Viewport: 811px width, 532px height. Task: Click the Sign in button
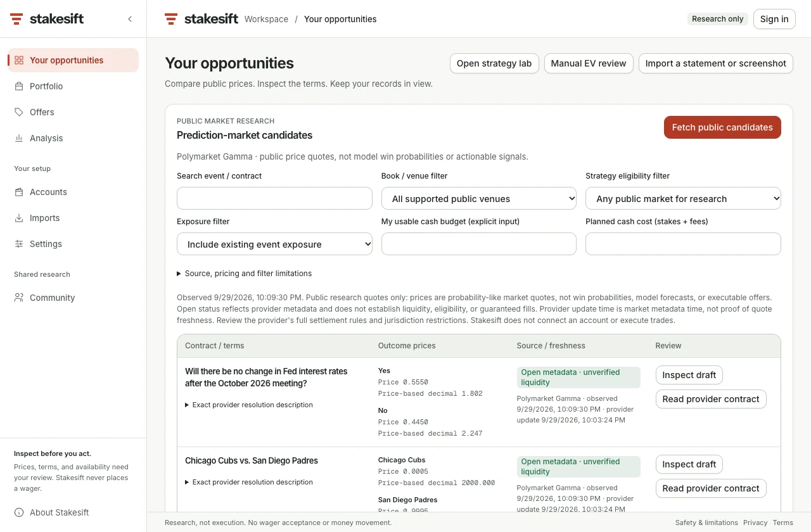[x=774, y=19]
